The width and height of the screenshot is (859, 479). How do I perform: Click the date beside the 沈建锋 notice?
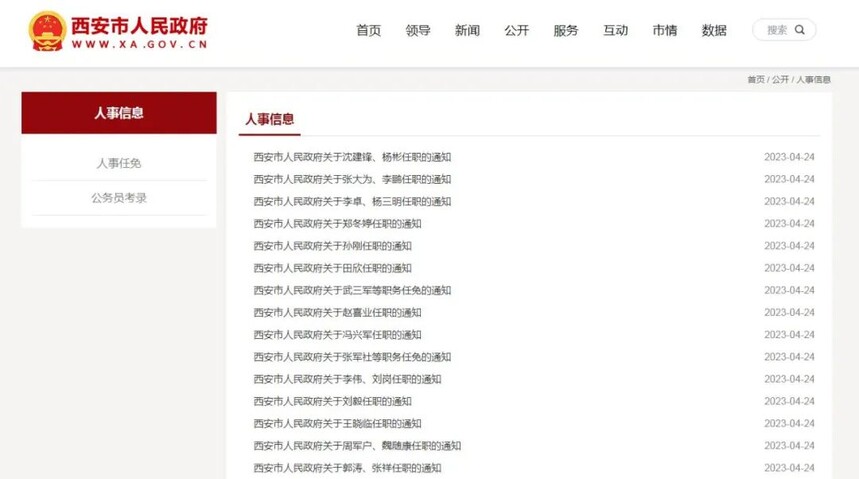pos(789,157)
